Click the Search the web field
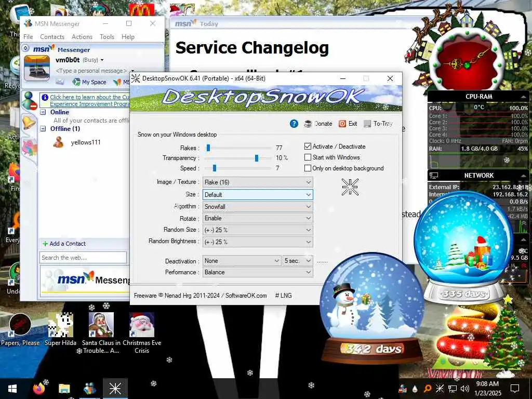This screenshot has width=532, height=399. (x=83, y=258)
